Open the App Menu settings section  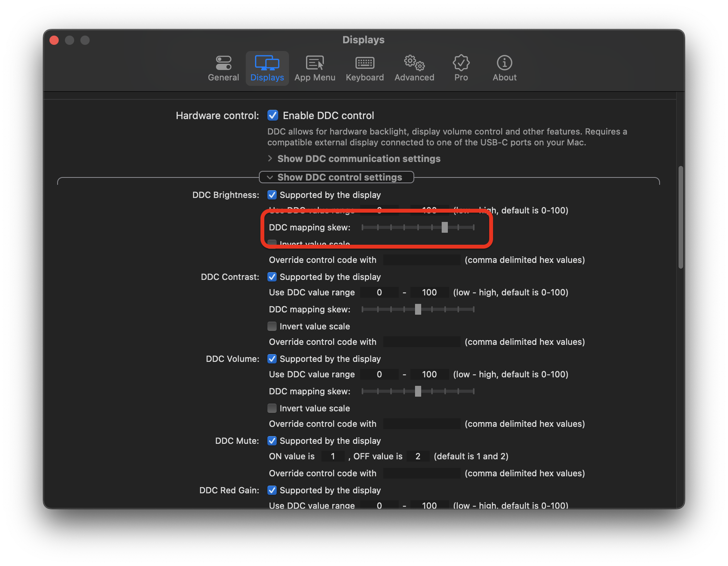click(x=315, y=68)
